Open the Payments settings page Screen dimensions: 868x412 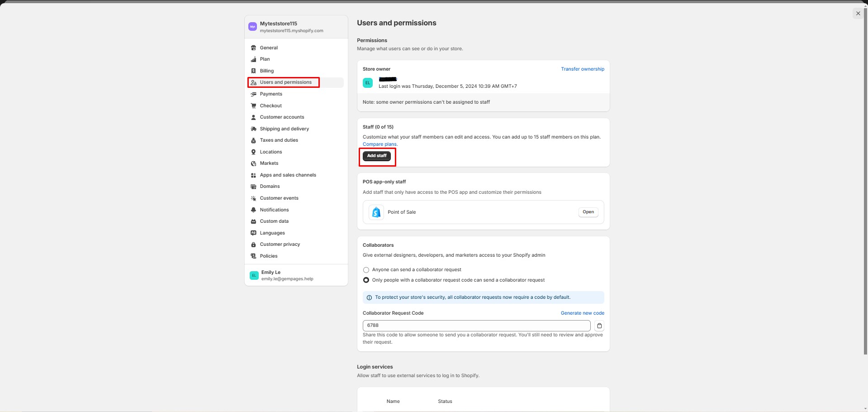[271, 94]
